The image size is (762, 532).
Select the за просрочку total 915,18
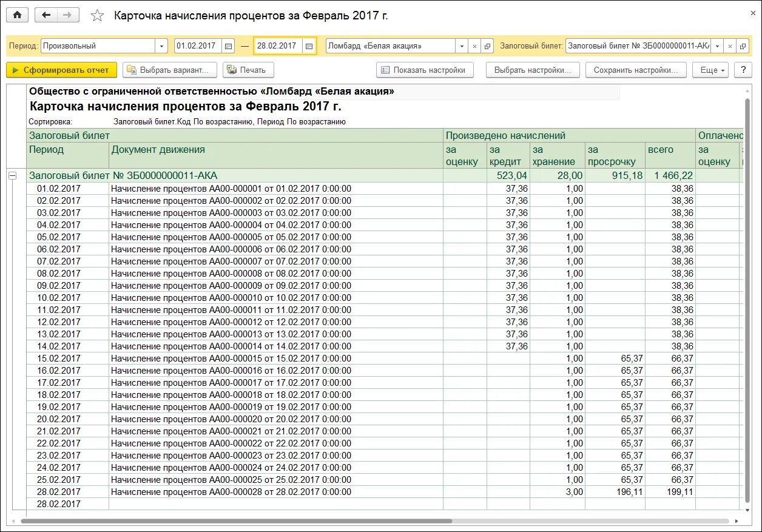615,176
